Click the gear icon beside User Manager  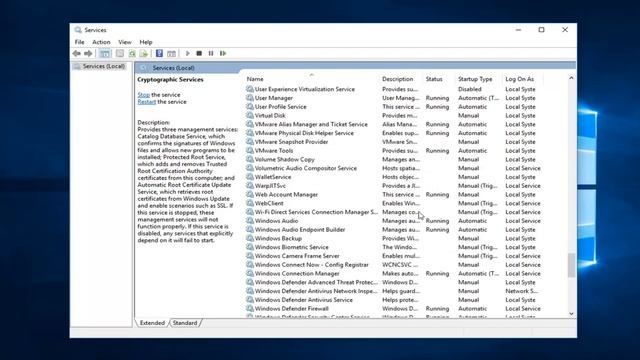click(x=250, y=98)
